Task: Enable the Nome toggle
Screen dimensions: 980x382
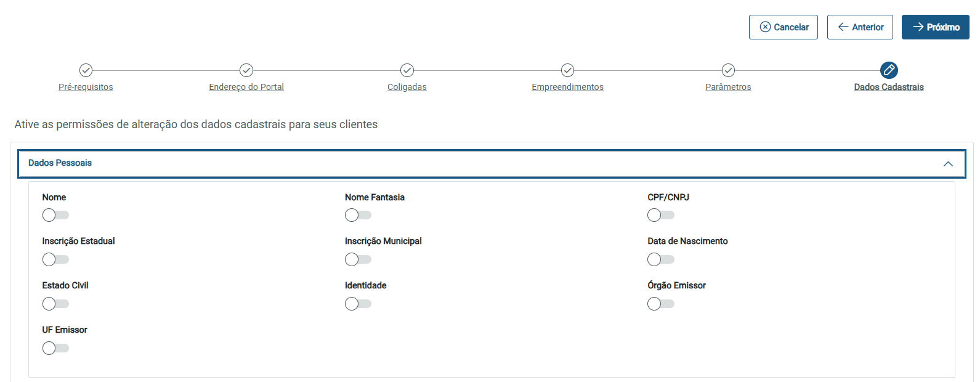Action: (x=55, y=215)
